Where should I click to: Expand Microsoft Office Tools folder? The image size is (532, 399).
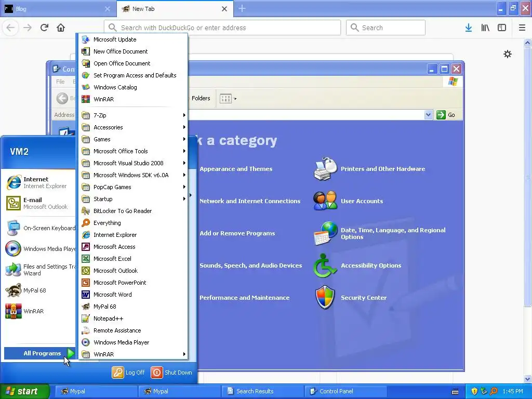pos(133,151)
